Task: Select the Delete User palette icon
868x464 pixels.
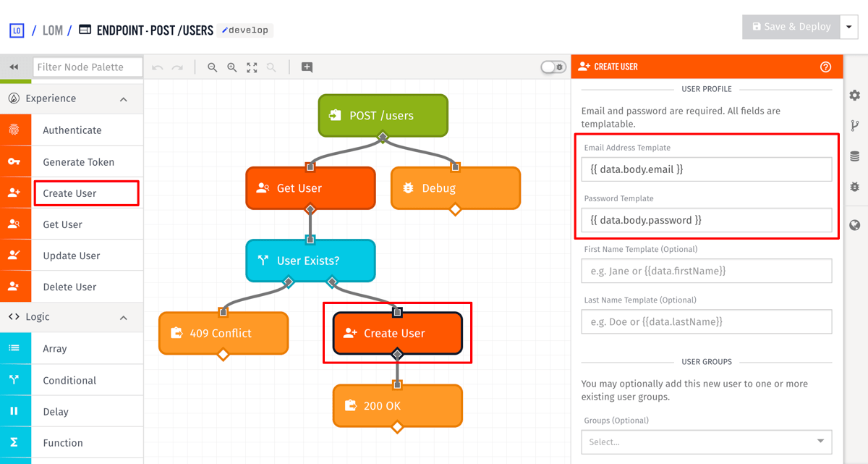Action: click(14, 287)
